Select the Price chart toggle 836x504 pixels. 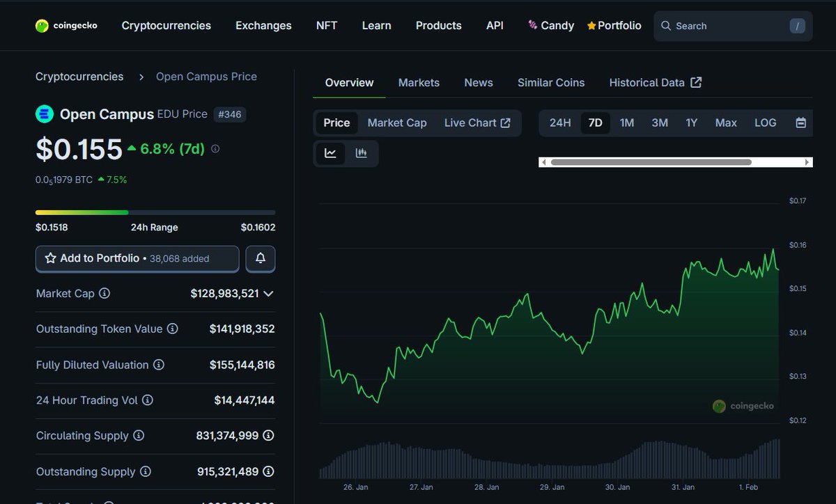click(x=336, y=123)
